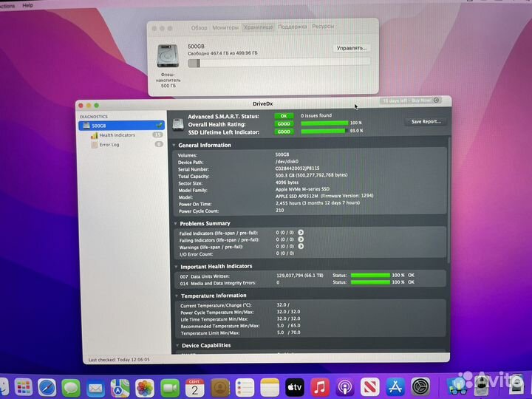Screen dimensions: 532x399
Task: Click the drive icon in DriveDx header
Action: click(178, 124)
